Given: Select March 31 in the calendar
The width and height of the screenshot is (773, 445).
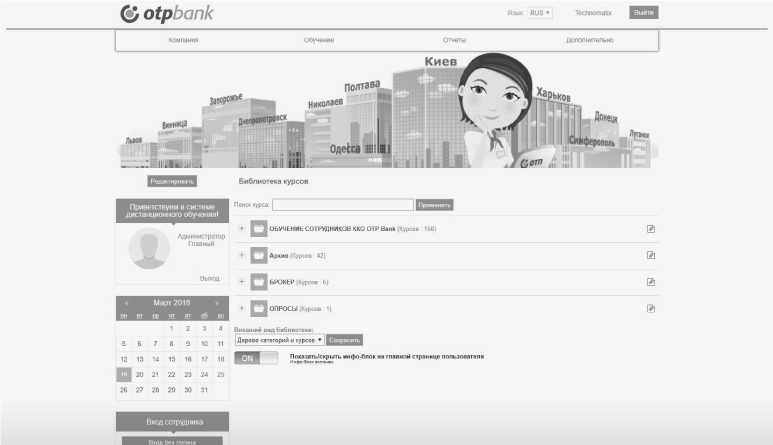Looking at the screenshot, I should (204, 390).
